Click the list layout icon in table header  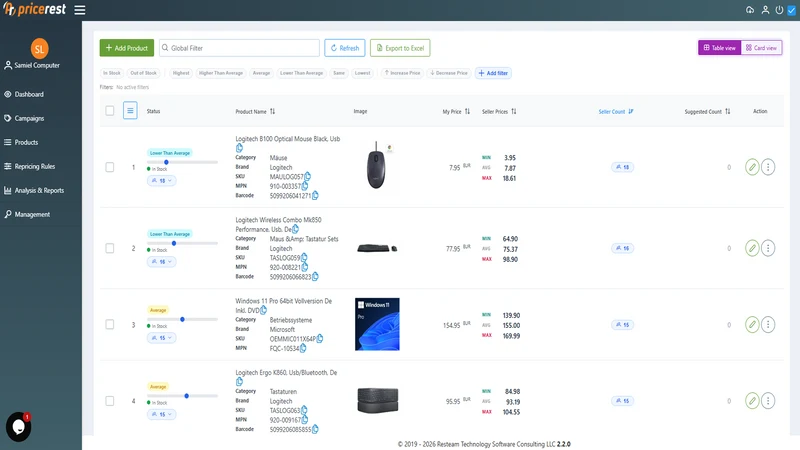pyautogui.click(x=130, y=110)
